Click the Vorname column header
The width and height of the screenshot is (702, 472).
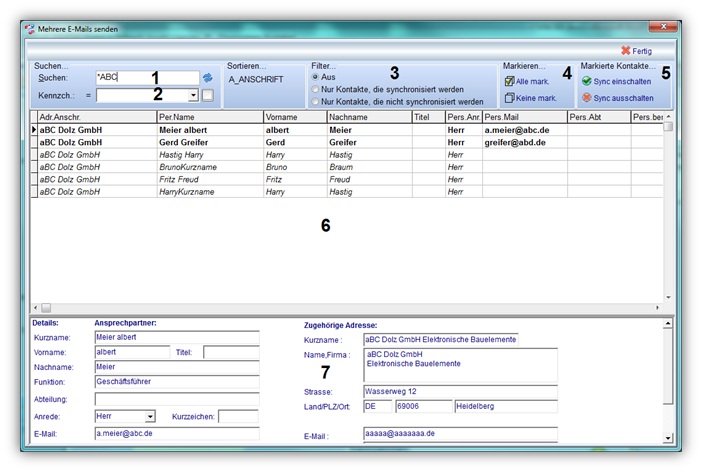(x=295, y=117)
